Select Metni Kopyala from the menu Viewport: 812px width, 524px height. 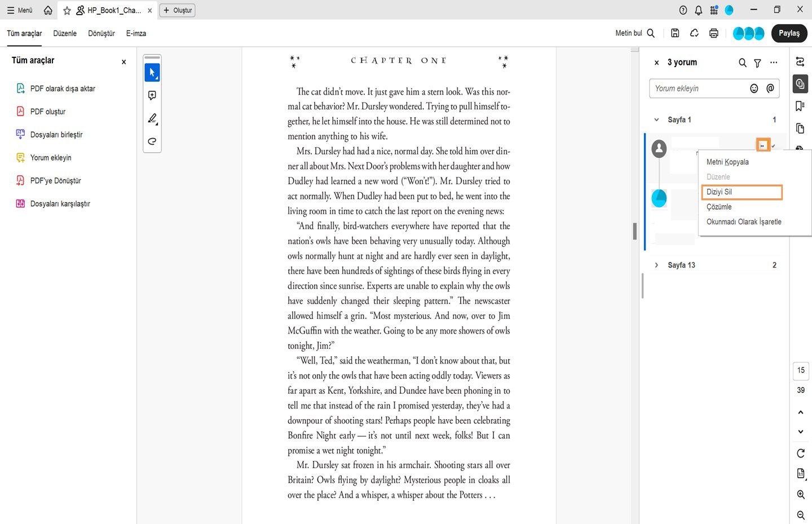coord(727,162)
